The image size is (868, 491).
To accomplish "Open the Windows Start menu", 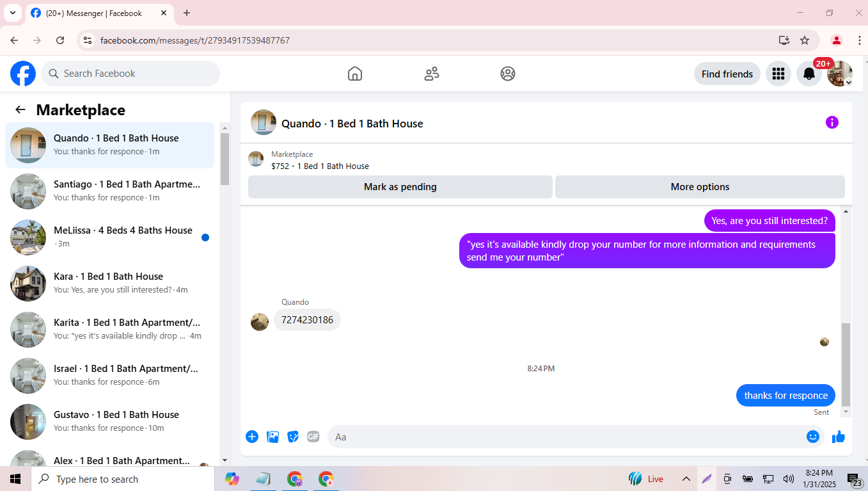I will tap(15, 479).
